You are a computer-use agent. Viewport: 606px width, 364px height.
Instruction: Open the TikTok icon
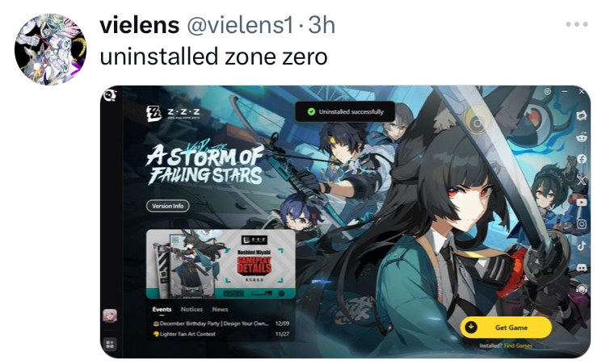click(581, 245)
